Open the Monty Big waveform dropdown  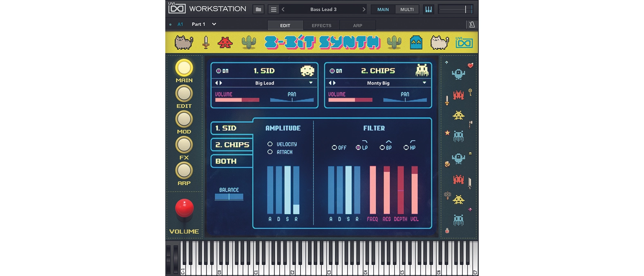424,83
